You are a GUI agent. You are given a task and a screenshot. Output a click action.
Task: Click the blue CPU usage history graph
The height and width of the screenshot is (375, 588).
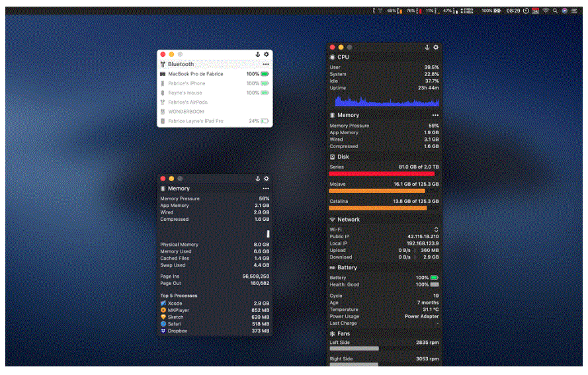point(387,101)
